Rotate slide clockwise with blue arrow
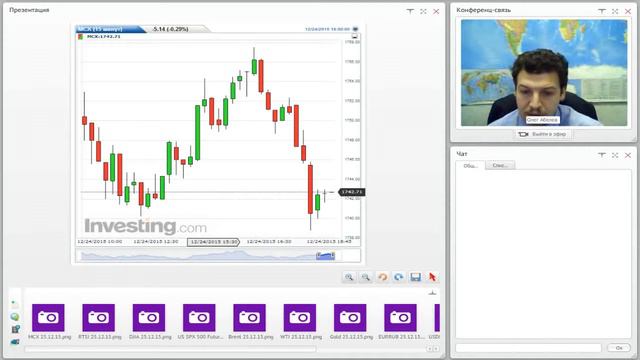Viewport: 640px width, 360px height. coord(399,277)
